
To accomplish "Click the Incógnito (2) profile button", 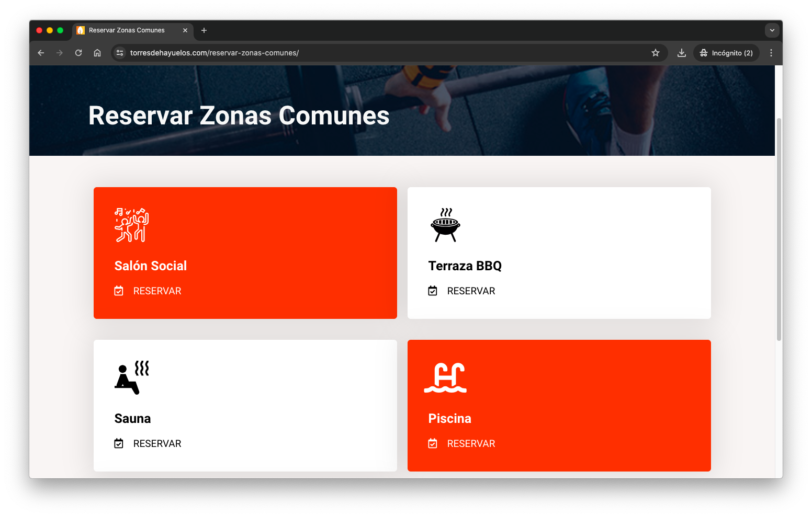I will [x=726, y=53].
